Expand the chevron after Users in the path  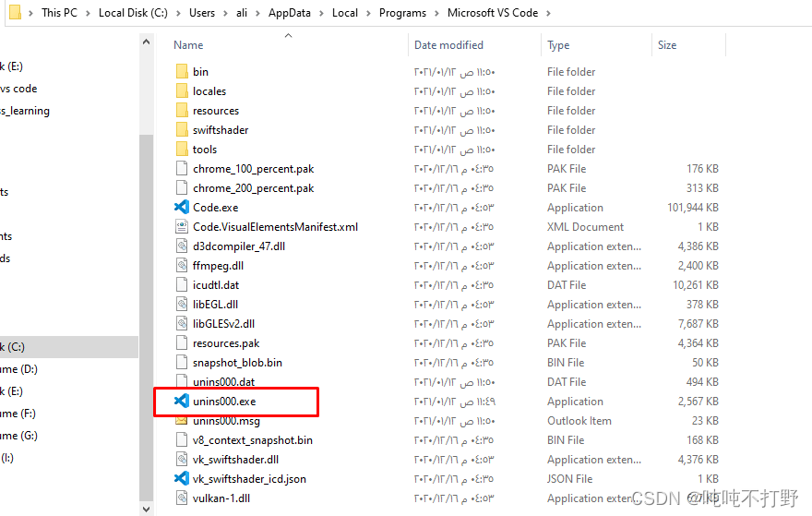[x=225, y=13]
